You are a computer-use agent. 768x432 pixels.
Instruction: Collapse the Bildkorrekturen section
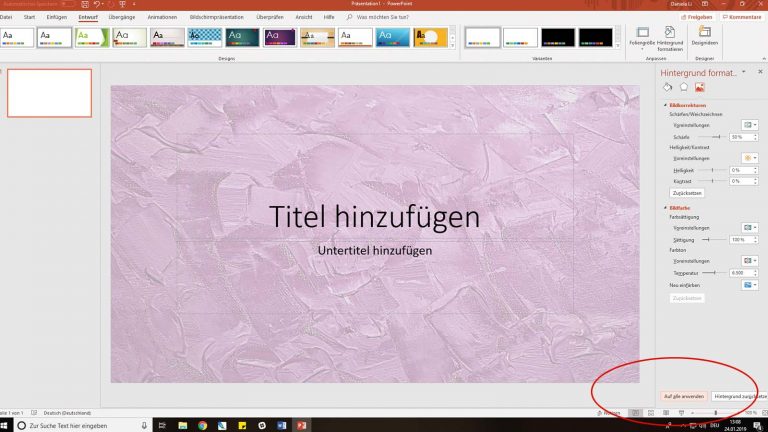point(665,105)
